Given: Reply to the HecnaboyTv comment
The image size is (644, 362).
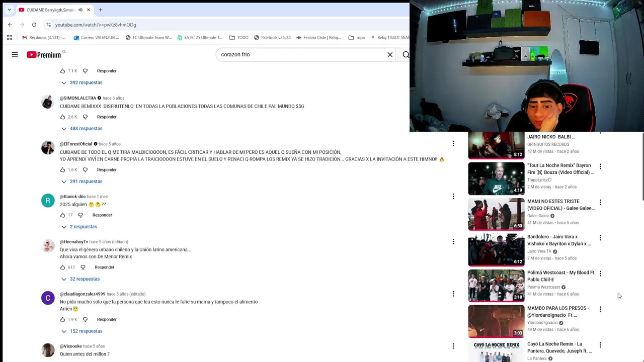Looking at the screenshot, I should (105, 267).
